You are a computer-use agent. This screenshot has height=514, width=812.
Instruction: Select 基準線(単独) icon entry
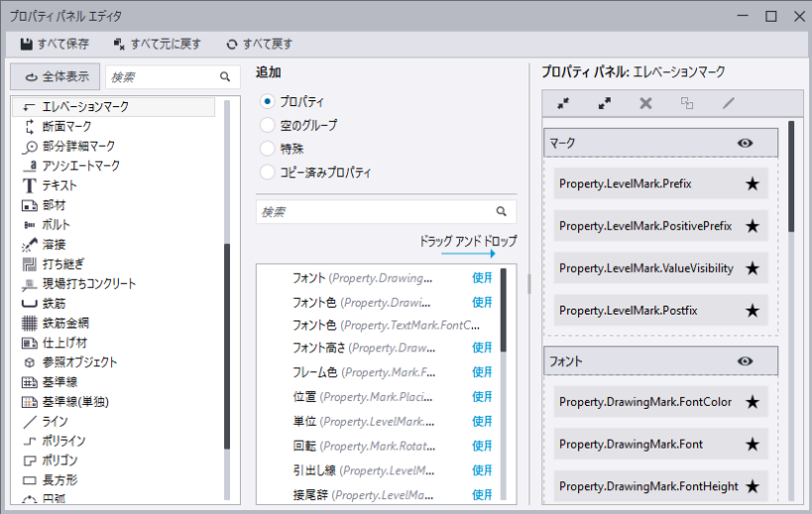pos(29,402)
